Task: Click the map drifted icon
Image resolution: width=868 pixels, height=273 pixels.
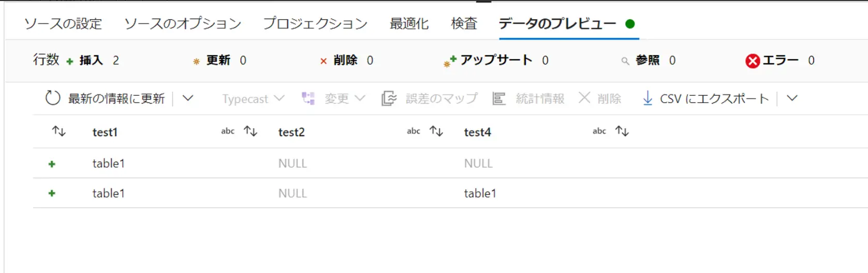Action: pyautogui.click(x=389, y=98)
